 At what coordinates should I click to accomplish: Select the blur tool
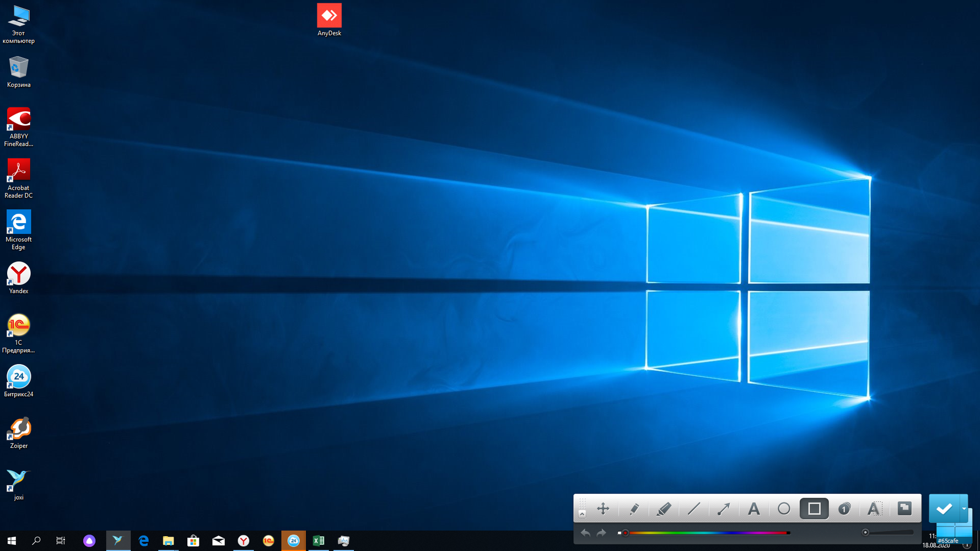click(874, 509)
